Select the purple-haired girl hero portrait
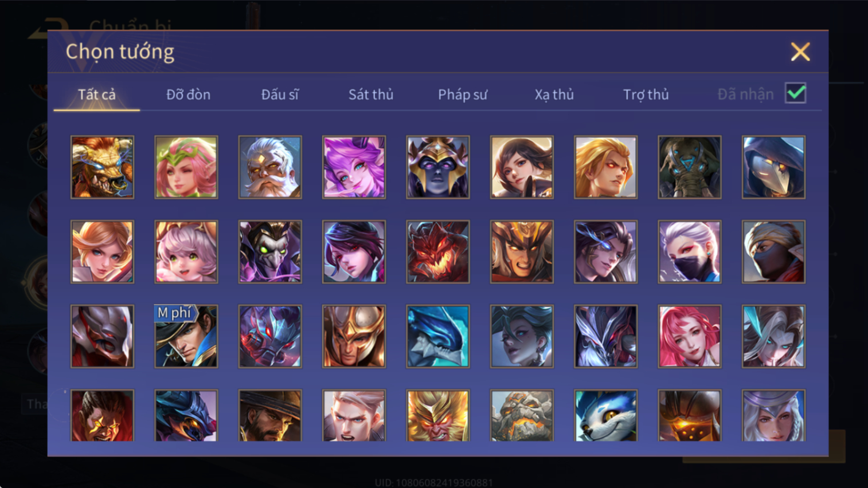Viewport: 868px width, 488px height. (354, 167)
